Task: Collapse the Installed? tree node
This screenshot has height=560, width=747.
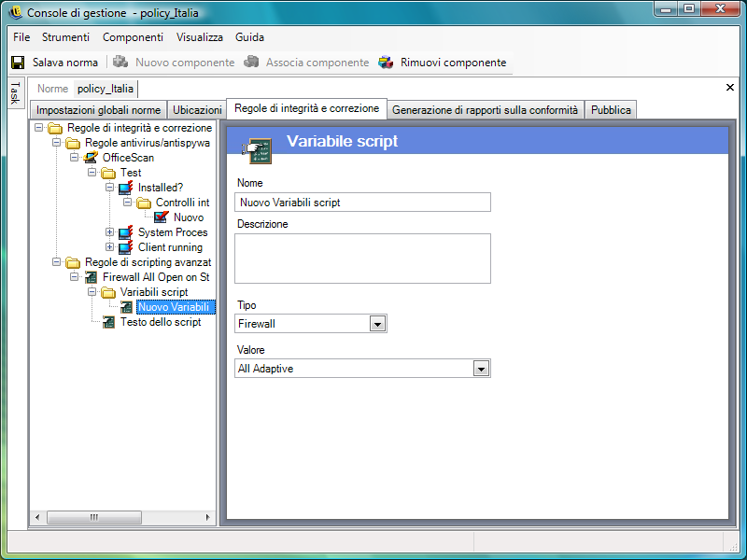Action: pos(109,188)
